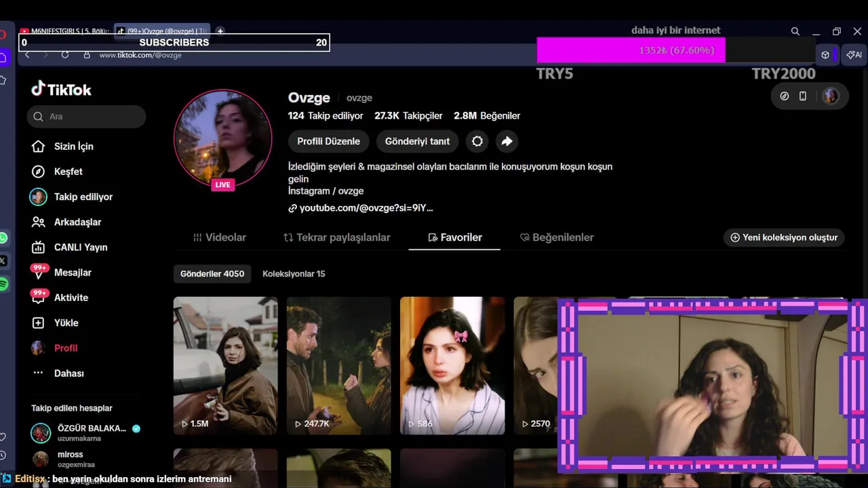The image size is (868, 488).
Task: Switch to the M6NIFESTGIRLS YouTube browser tab
Action: (65, 31)
